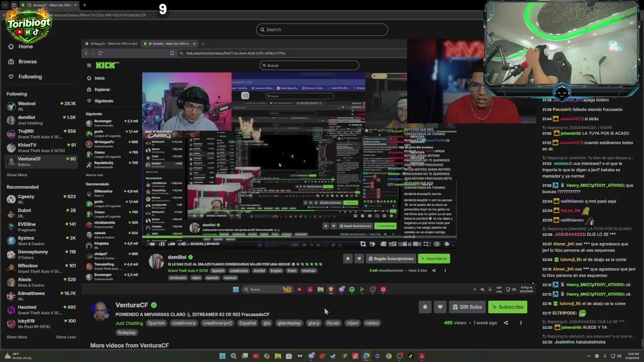This screenshot has height=362, width=644.
Task: Open TrujiRD's channel in the sidebar
Action: [x=41, y=134]
